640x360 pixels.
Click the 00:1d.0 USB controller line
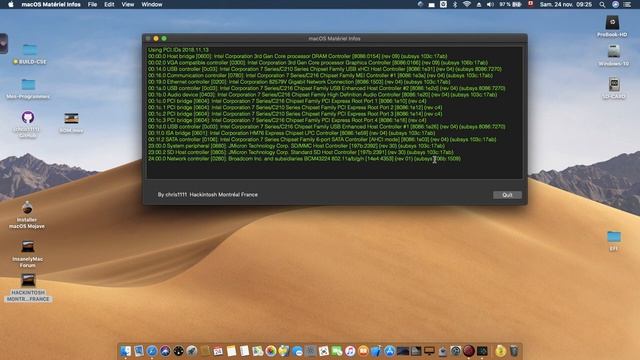click(x=327, y=127)
